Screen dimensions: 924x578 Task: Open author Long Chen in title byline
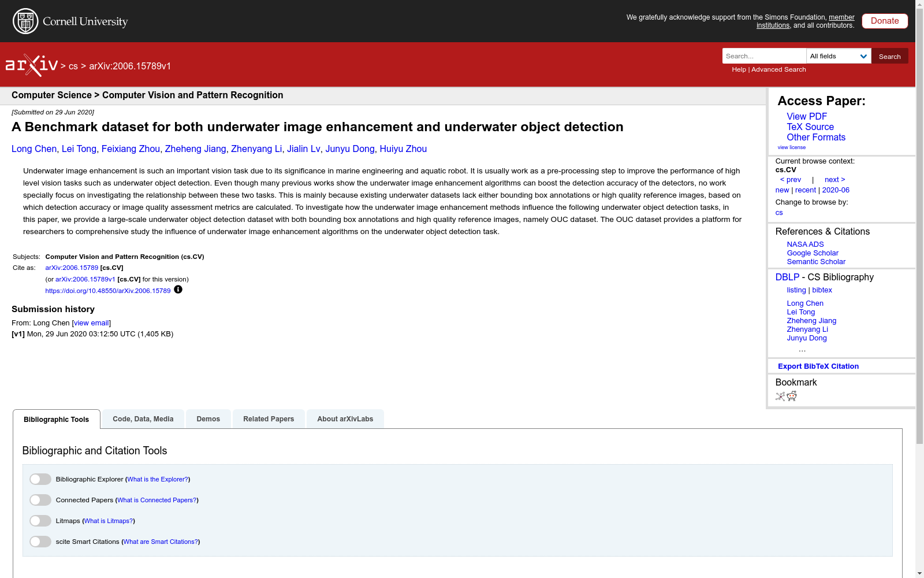pyautogui.click(x=34, y=149)
